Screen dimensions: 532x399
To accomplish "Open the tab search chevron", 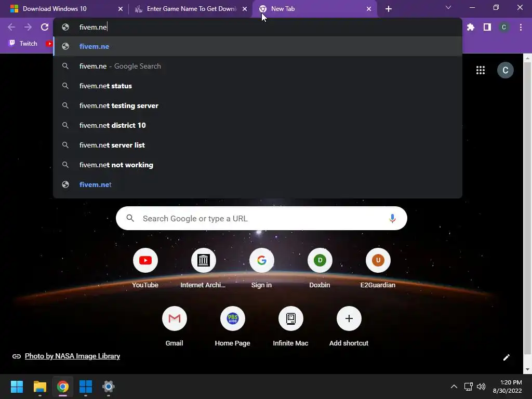I will click(448, 7).
